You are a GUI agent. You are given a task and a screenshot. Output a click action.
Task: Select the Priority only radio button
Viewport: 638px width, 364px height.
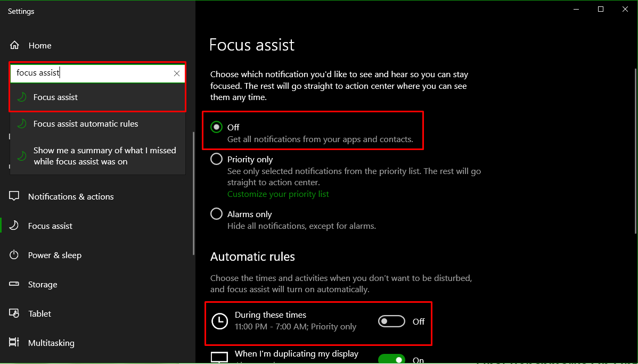tap(216, 159)
